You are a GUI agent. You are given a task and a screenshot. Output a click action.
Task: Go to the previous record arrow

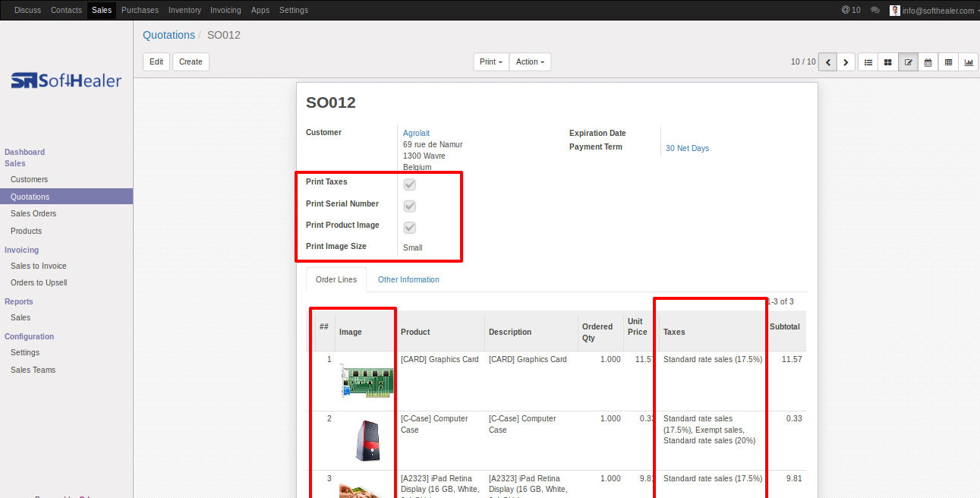tap(827, 62)
